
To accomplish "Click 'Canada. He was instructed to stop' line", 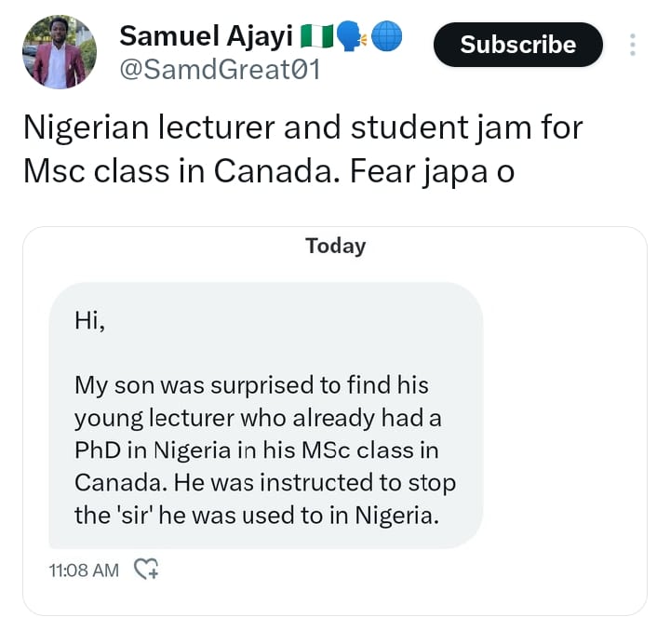I will [x=265, y=483].
